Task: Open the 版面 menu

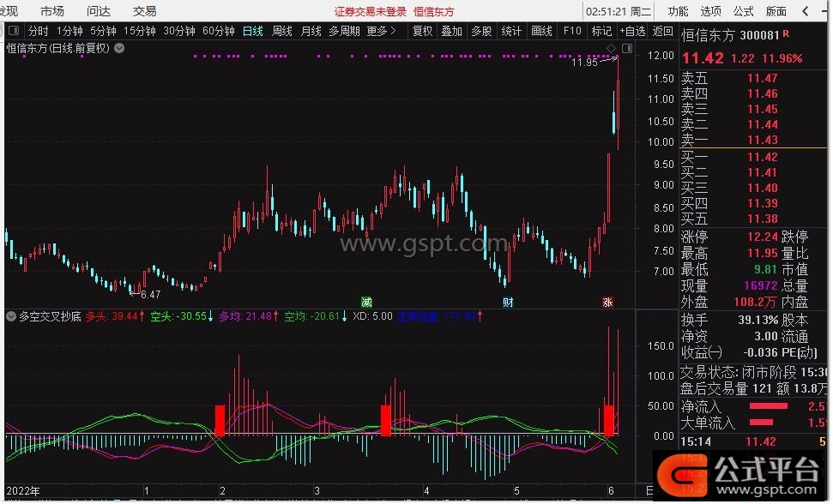Action: pyautogui.click(x=776, y=11)
